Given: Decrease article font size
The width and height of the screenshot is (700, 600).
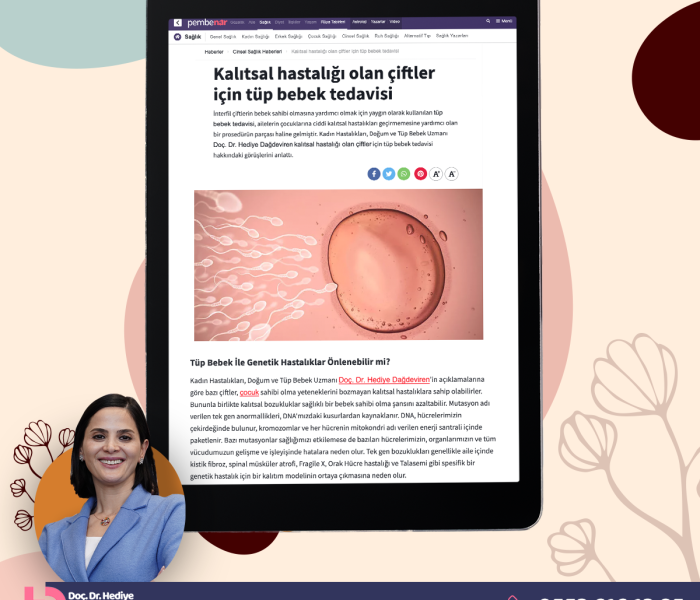Looking at the screenshot, I should 452,173.
